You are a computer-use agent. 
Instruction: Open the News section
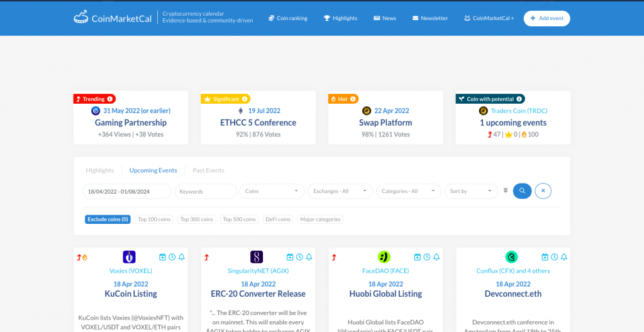click(x=385, y=18)
